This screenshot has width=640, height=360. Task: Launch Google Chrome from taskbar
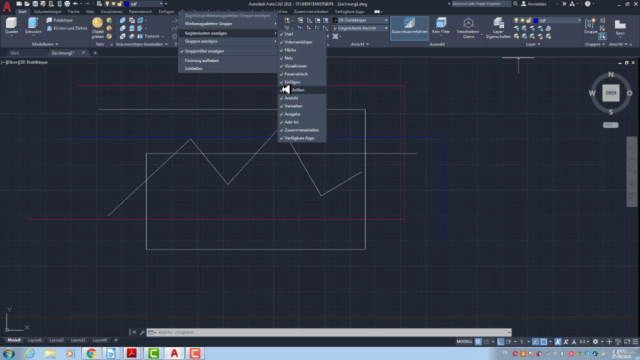91,353
